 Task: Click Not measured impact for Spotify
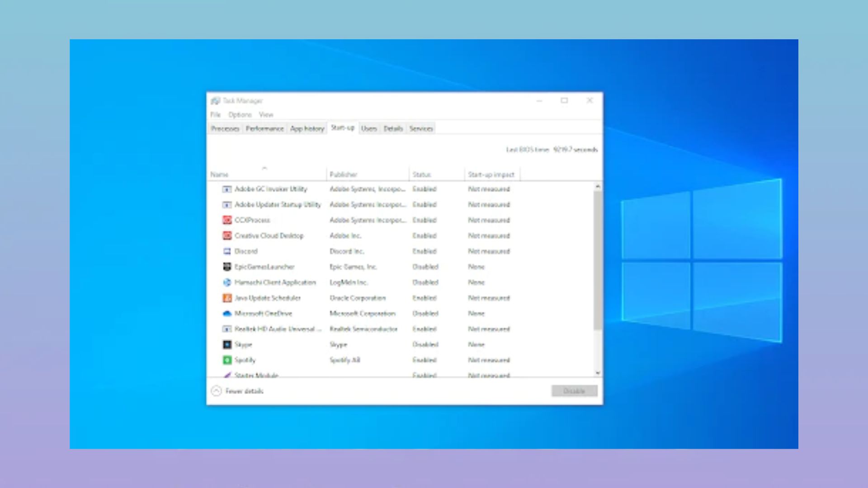tap(489, 360)
